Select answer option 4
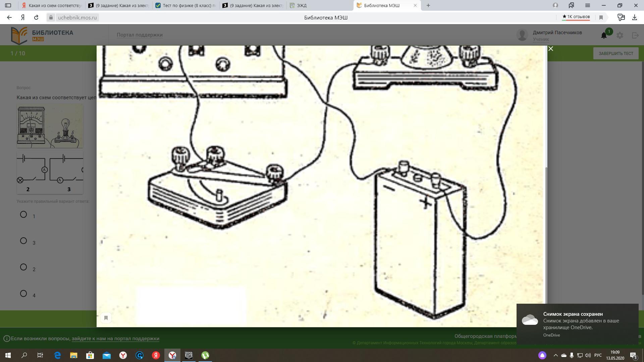This screenshot has width=644, height=362. [23, 294]
